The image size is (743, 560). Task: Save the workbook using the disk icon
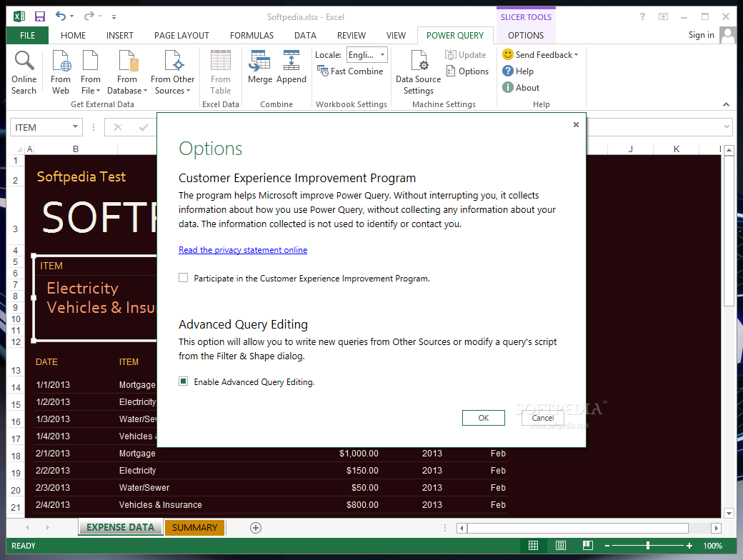40,16
